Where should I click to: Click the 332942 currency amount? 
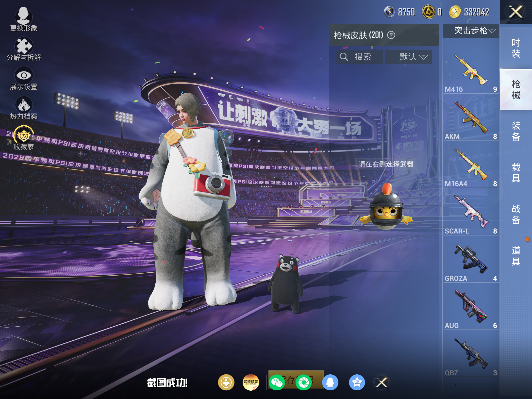476,12
